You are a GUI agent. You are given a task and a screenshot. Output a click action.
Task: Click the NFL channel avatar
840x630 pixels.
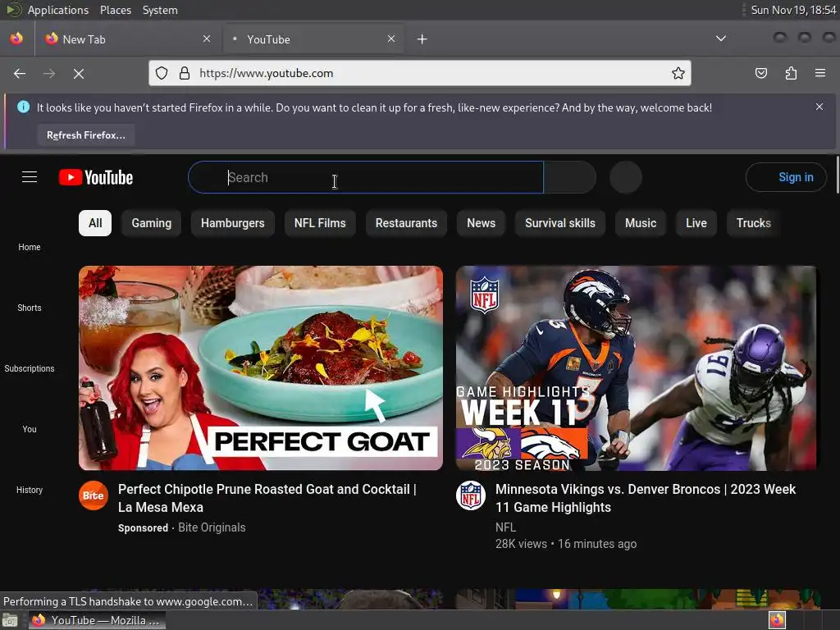click(471, 495)
